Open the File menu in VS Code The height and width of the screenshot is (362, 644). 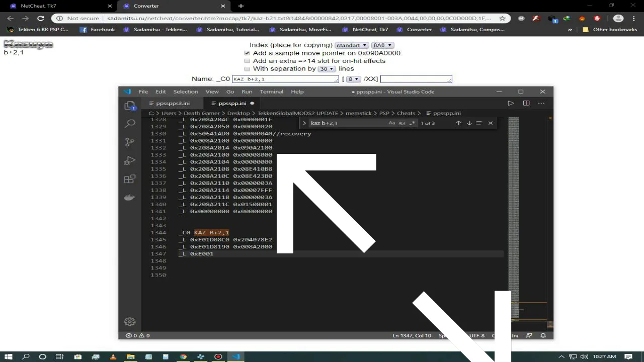(x=143, y=92)
